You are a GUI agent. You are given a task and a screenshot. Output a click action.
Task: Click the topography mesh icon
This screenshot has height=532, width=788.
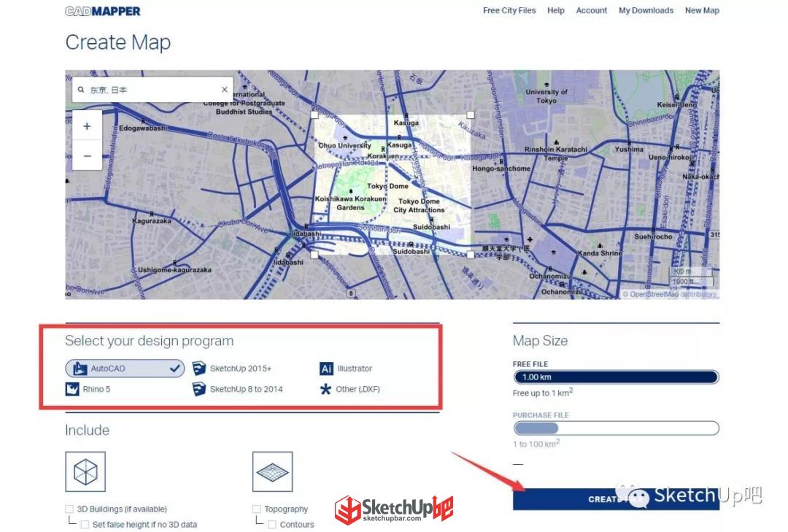[272, 471]
